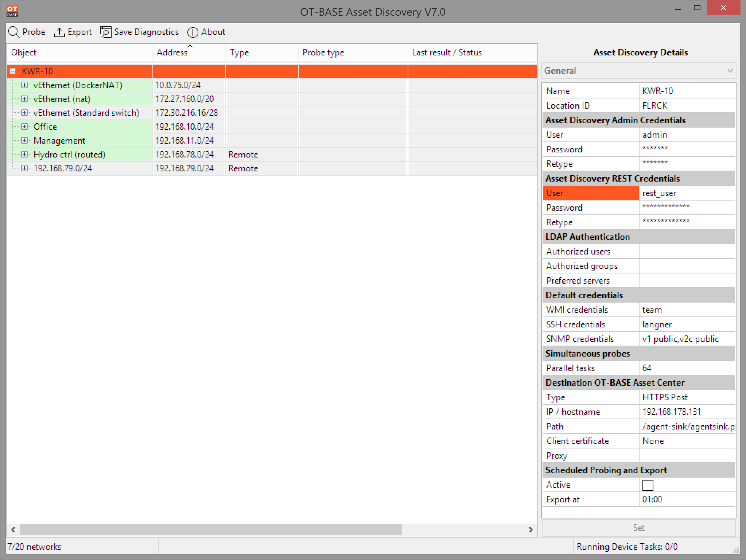Click the OT-BASE app logo icon
746x560 pixels.
[12, 11]
